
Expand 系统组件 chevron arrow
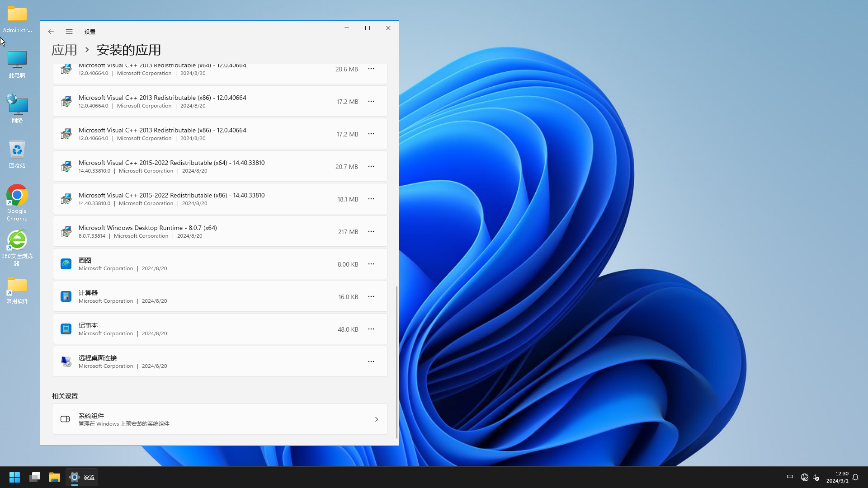376,419
